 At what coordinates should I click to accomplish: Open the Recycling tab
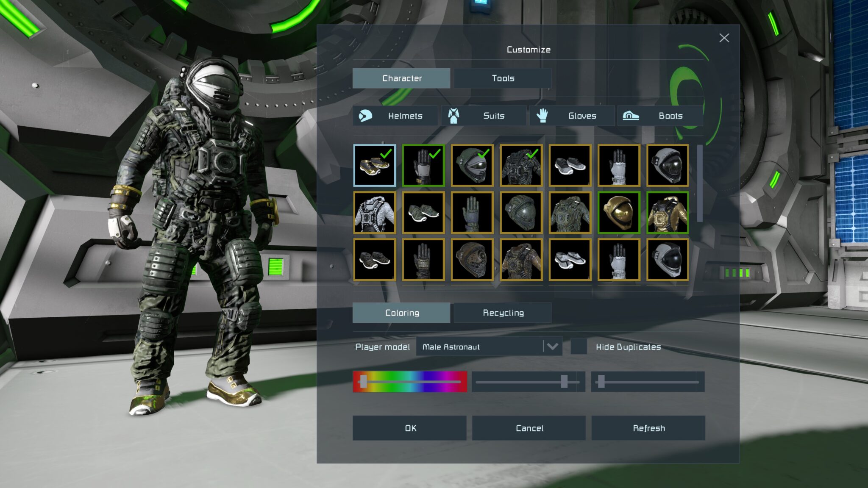[503, 313]
